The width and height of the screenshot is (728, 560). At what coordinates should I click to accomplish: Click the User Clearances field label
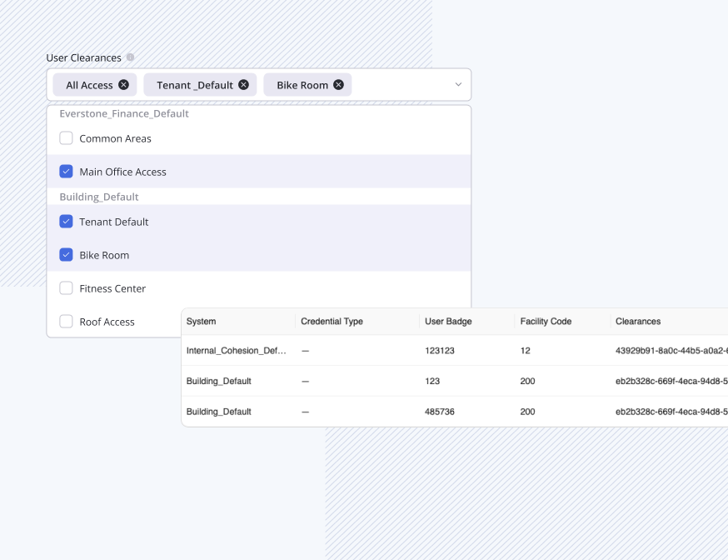[83, 57]
